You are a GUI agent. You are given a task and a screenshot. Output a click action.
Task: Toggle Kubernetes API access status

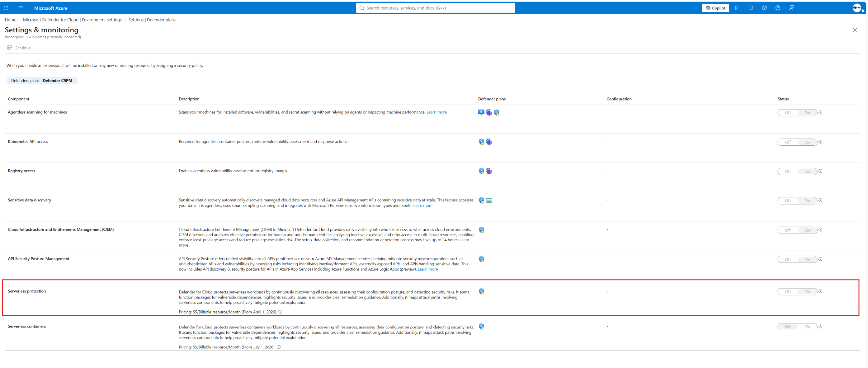pyautogui.click(x=797, y=142)
